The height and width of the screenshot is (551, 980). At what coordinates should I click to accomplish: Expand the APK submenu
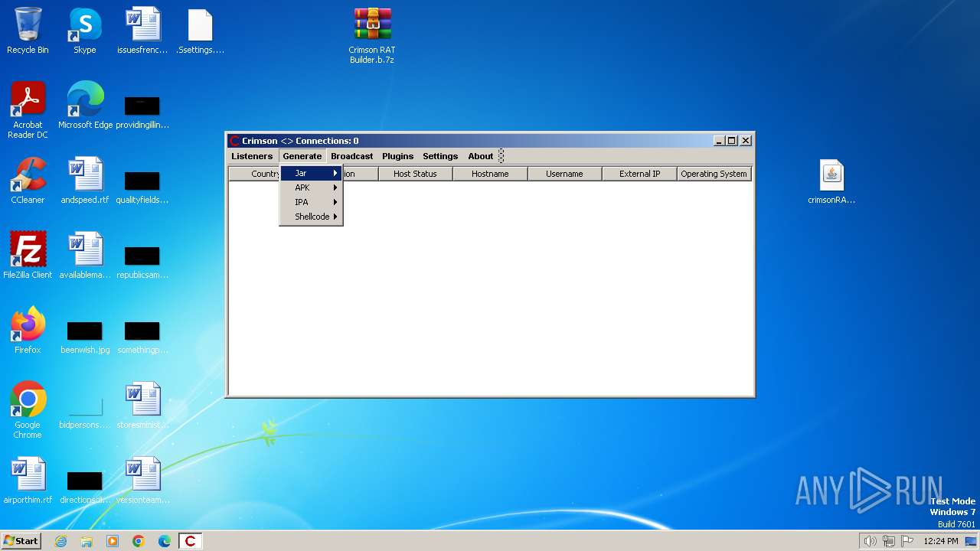pyautogui.click(x=311, y=188)
